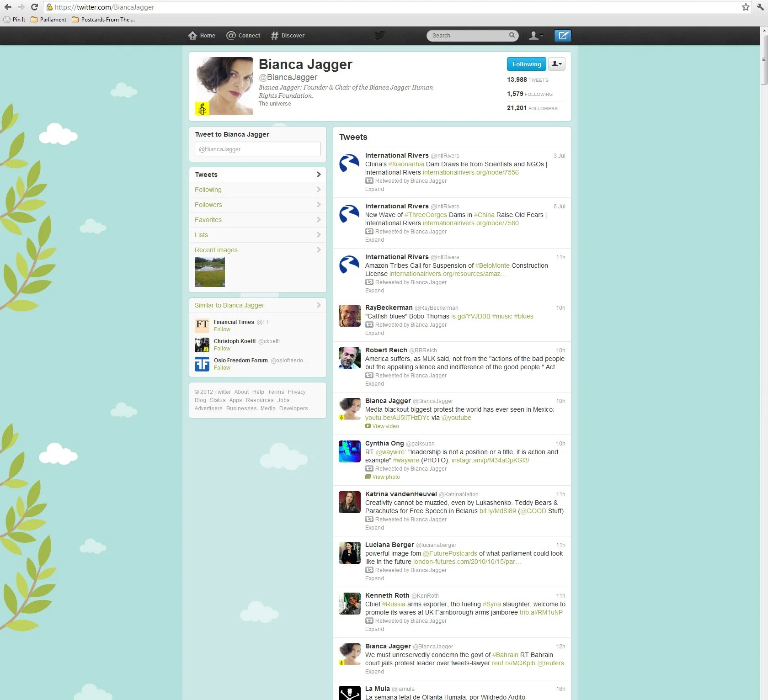Image resolution: width=768 pixels, height=700 pixels.
Task: Click the Twitter bird logo
Action: click(379, 35)
